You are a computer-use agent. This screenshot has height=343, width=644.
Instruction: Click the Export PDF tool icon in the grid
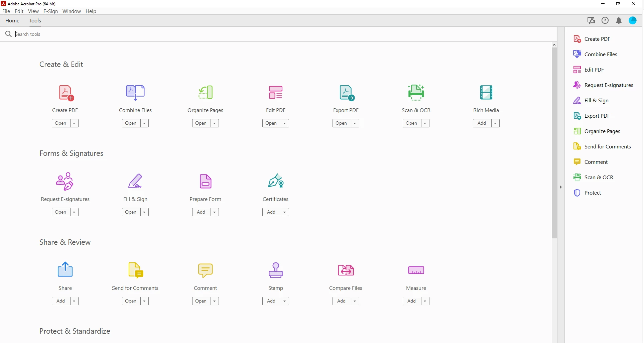(347, 93)
